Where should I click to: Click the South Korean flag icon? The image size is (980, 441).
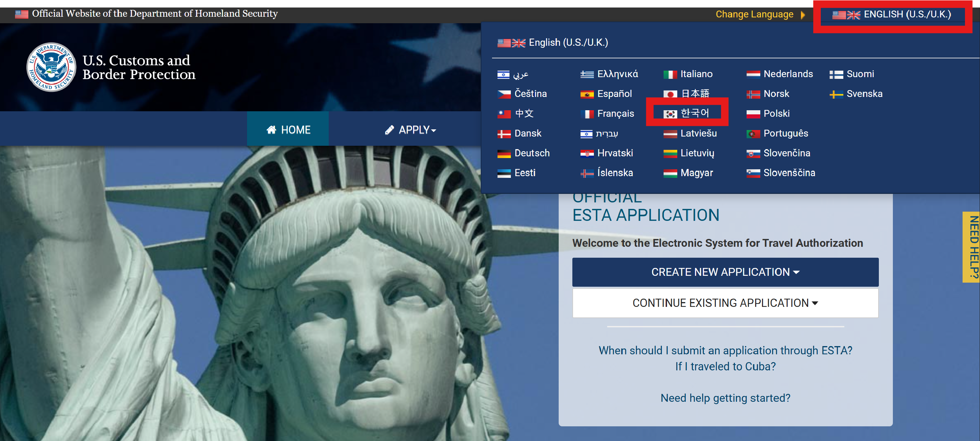(670, 114)
